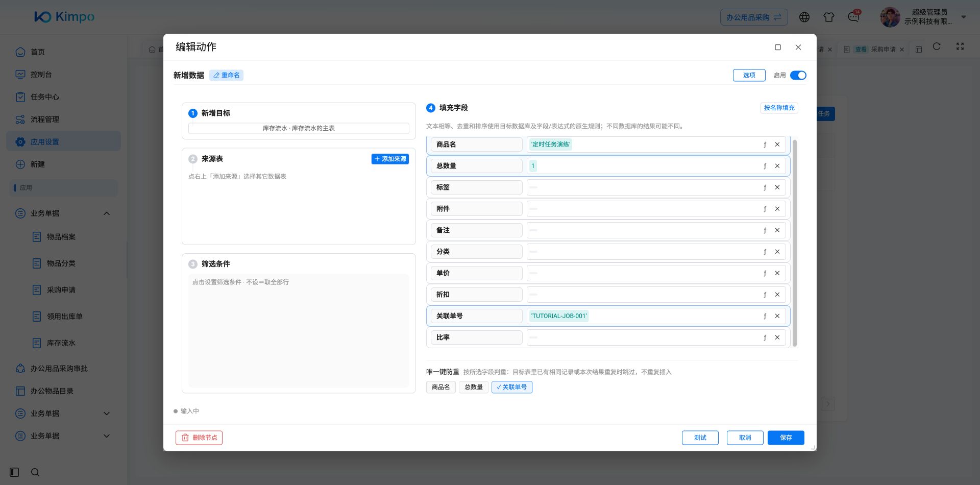This screenshot has height=485, width=980.
Task: Click the 添加来源 button
Action: [390, 159]
